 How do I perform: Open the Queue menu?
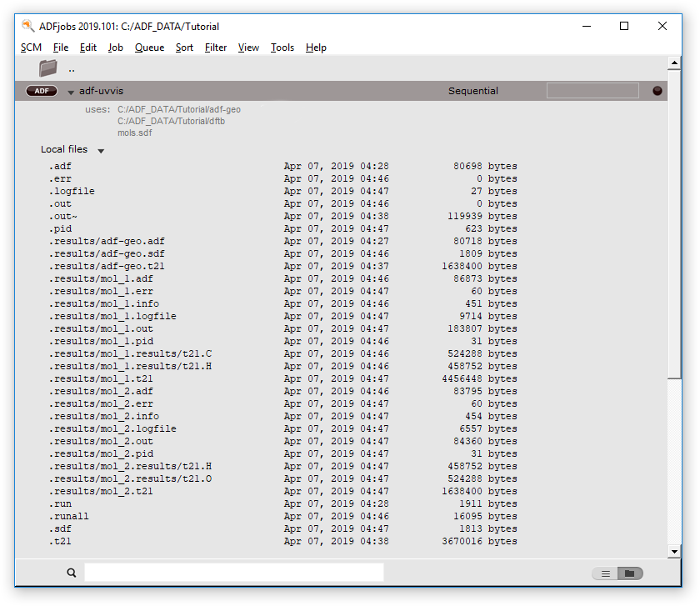[149, 48]
